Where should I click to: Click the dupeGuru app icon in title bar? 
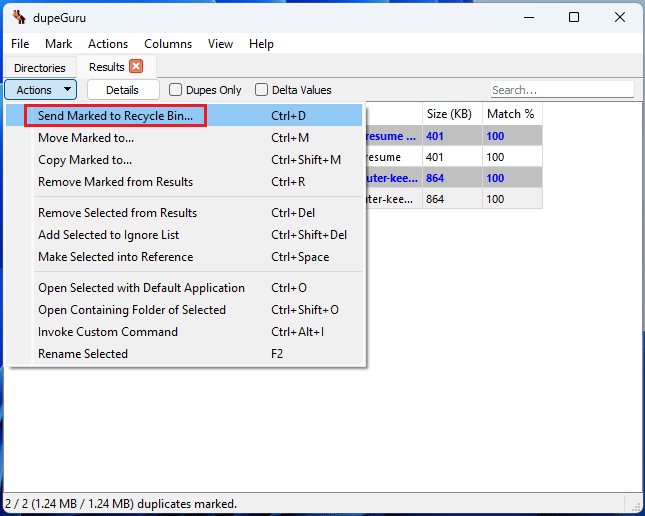pyautogui.click(x=19, y=18)
